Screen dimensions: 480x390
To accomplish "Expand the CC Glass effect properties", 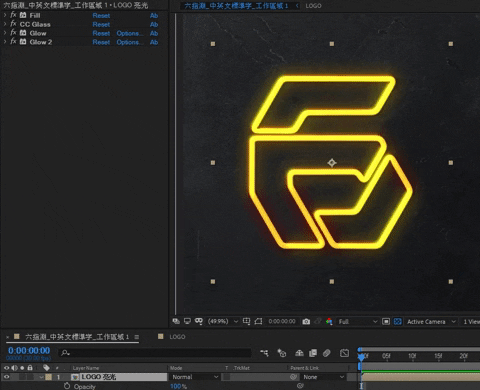I will [5, 24].
